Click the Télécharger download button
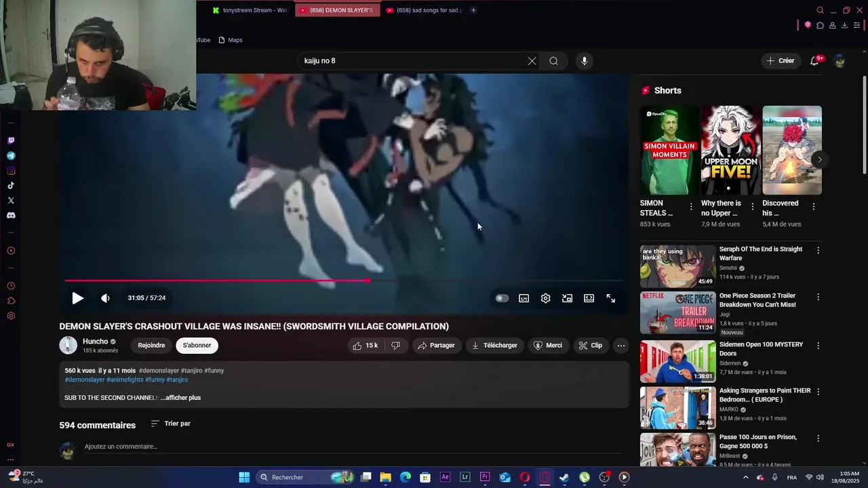 (x=494, y=346)
